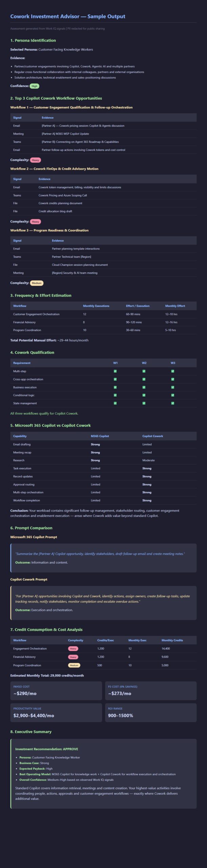Click Heavy badge in Financial Advisory cost row

73,657
